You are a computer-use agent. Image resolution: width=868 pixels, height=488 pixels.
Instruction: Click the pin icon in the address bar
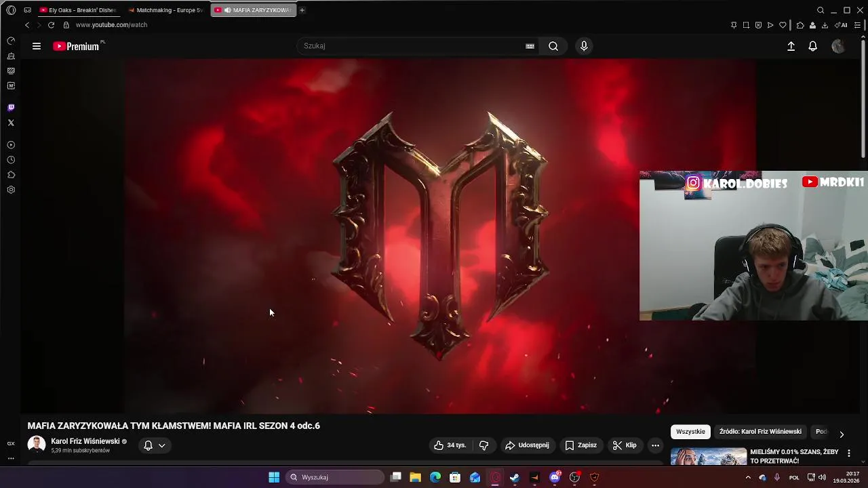coord(734,25)
